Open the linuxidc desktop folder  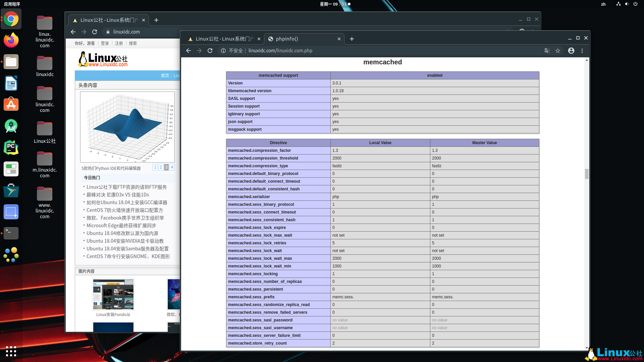click(x=45, y=66)
